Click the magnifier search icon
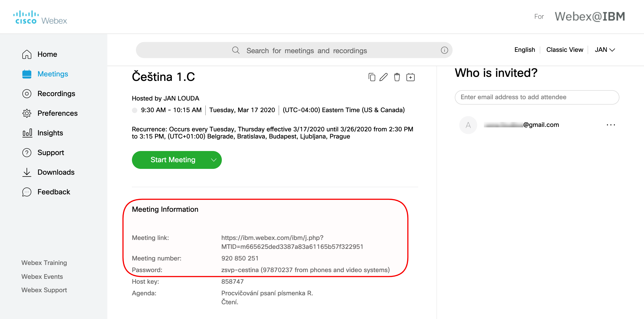 click(x=235, y=50)
